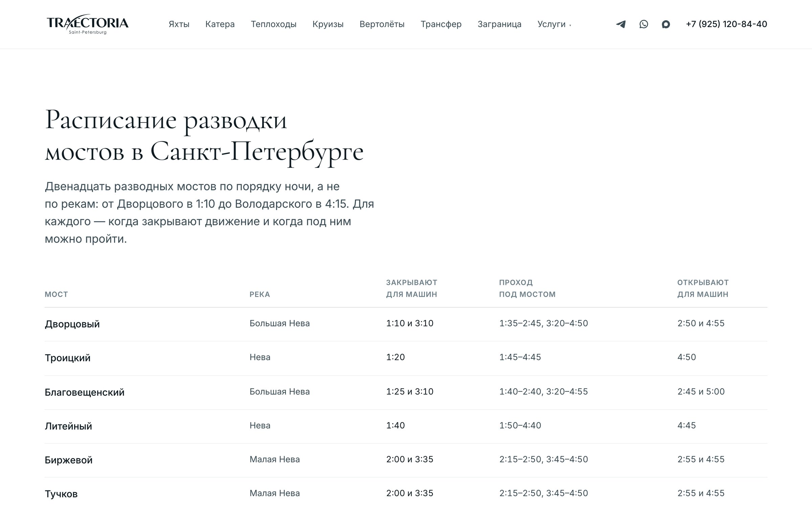Image resolution: width=812 pixels, height=508 pixels.
Task: Open the Telegram contact icon
Action: tap(621, 24)
